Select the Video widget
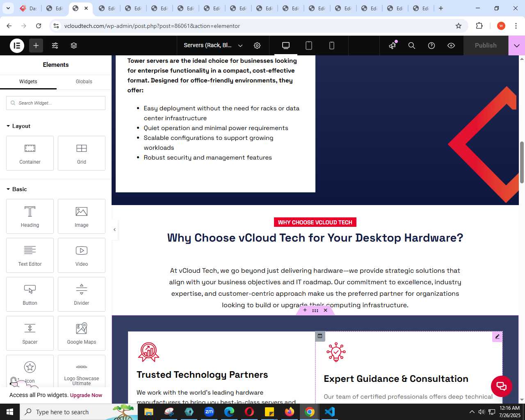525x420 pixels. (x=82, y=255)
